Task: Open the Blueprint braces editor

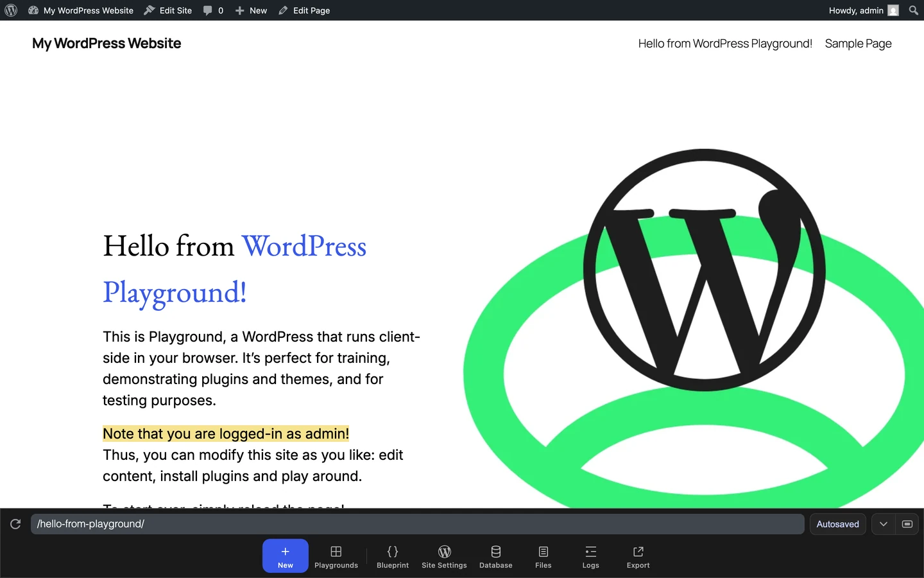Action: (x=393, y=556)
